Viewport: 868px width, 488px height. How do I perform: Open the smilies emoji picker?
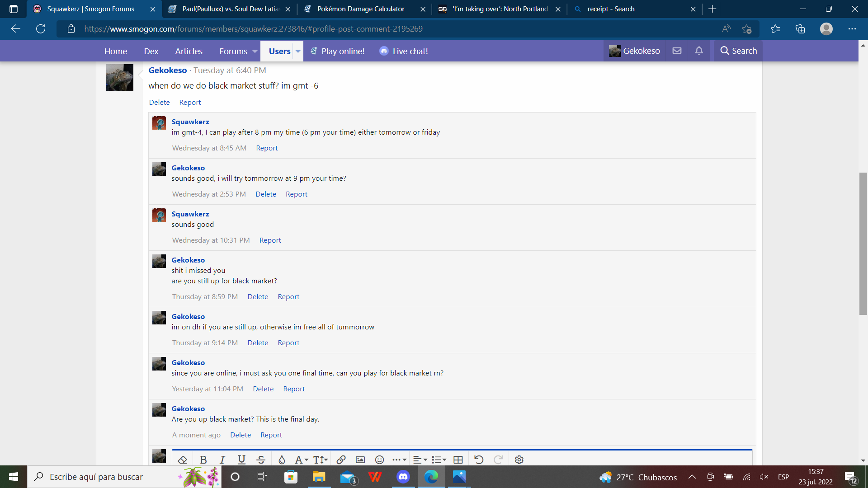tap(380, 460)
